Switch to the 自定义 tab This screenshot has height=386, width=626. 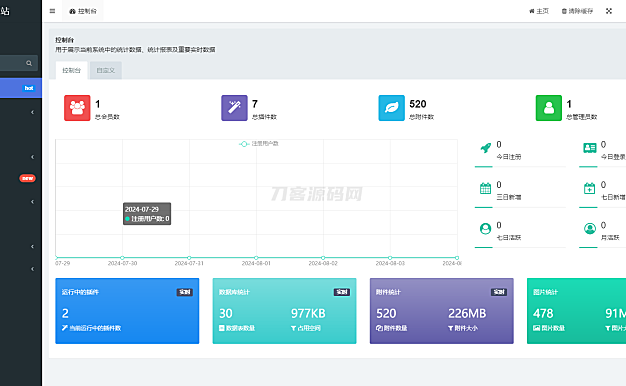tap(106, 70)
